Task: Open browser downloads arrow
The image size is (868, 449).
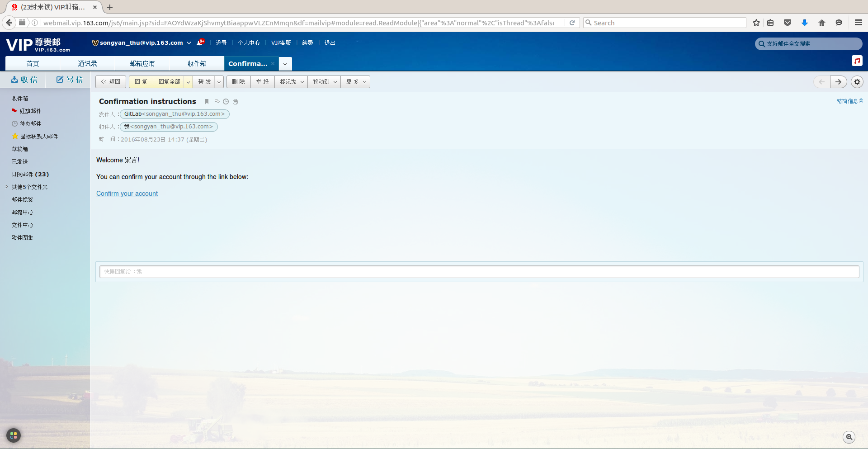Action: 805,23
